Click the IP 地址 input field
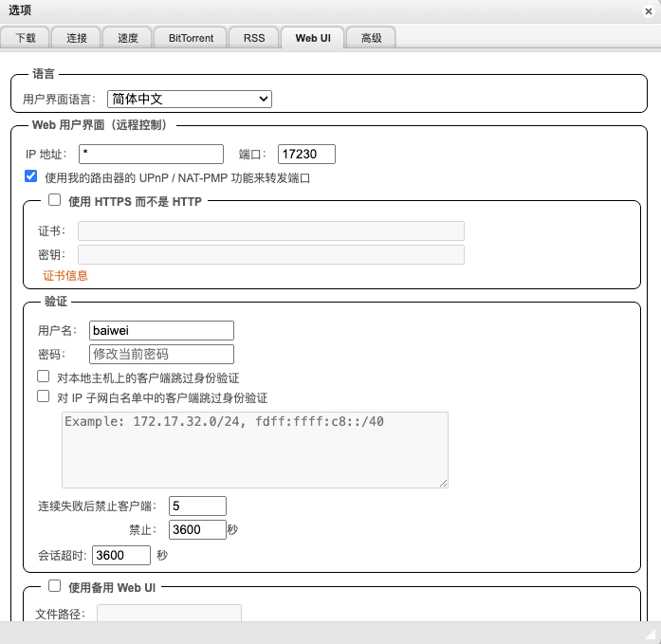 tap(151, 154)
